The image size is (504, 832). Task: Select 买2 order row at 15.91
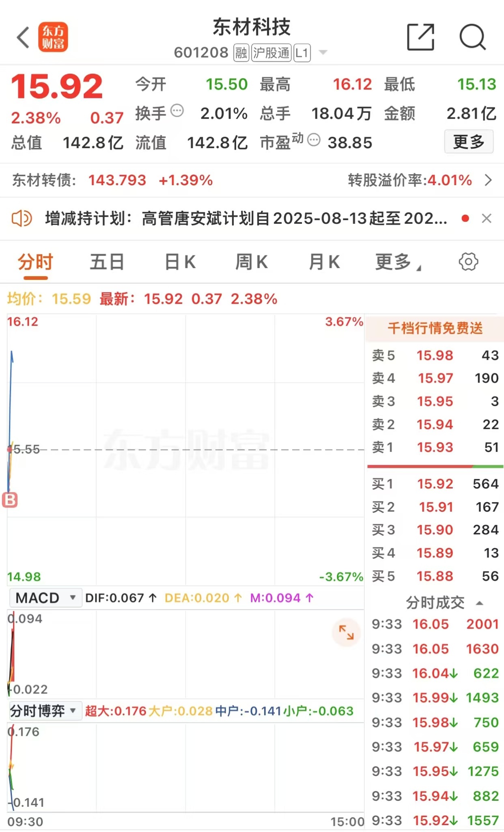(x=435, y=507)
